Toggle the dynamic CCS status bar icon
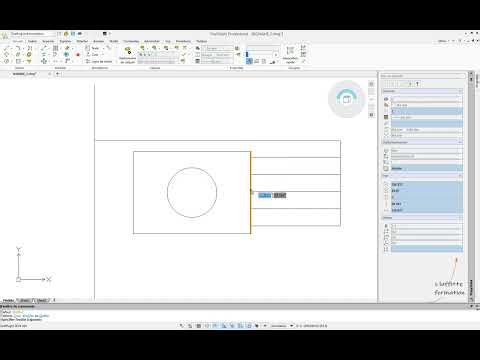Viewport: 480px width, 360px height. point(257,326)
